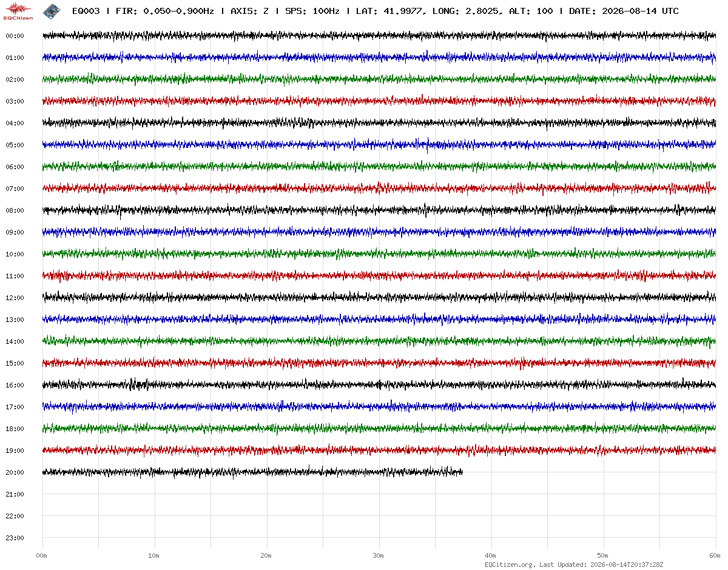Click the red 19:00 seismic trace

(x=379, y=450)
